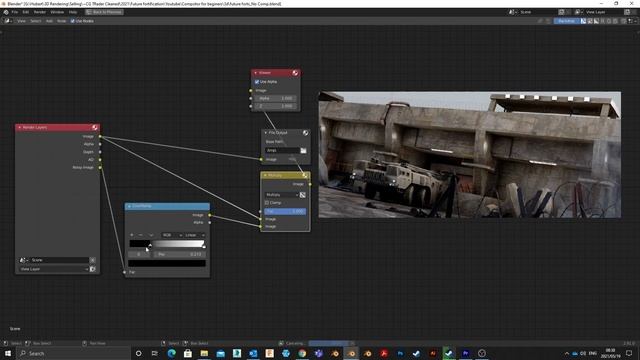This screenshot has width=640, height=360.
Task: Open Microsoft Edge from taskbar
Action: click(x=171, y=353)
